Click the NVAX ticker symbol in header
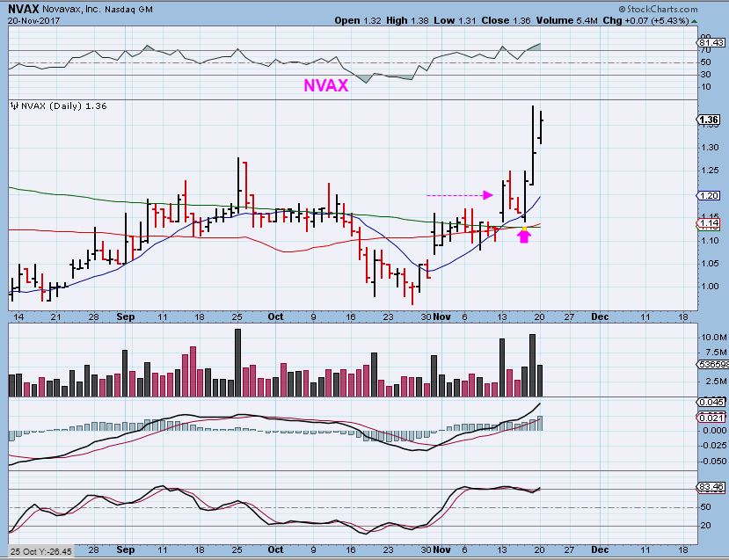Screen dimensions: 729x560 pos(23,9)
